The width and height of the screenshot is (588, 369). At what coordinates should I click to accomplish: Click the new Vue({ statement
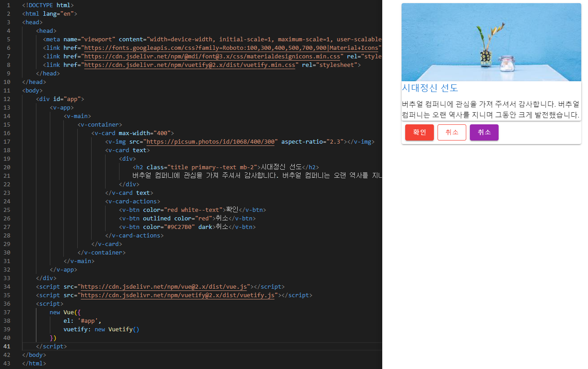pos(65,312)
